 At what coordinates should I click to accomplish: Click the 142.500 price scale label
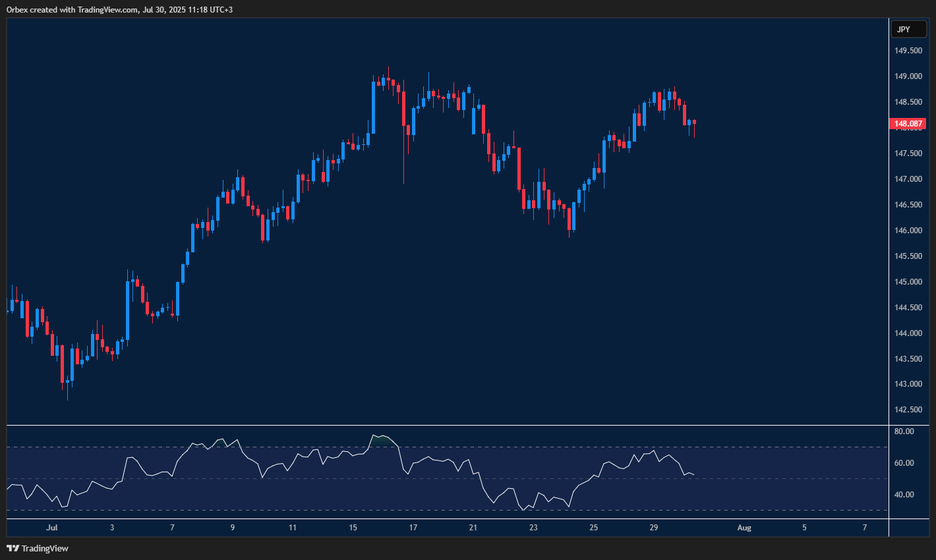point(908,410)
